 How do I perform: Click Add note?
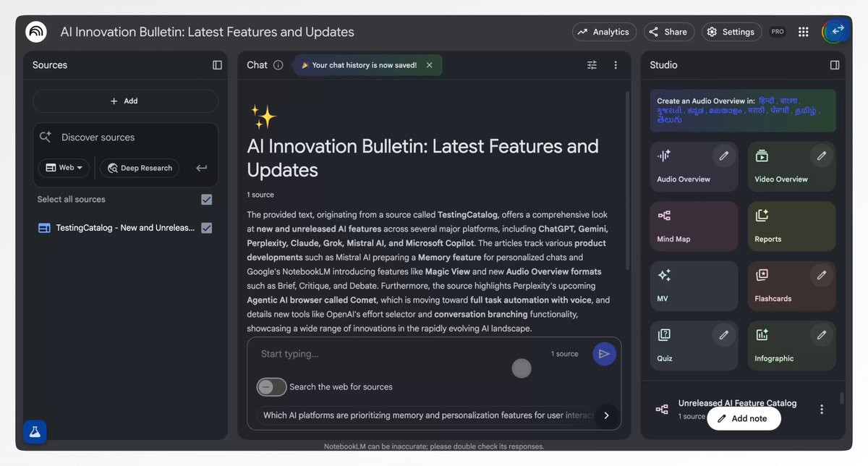(x=744, y=418)
